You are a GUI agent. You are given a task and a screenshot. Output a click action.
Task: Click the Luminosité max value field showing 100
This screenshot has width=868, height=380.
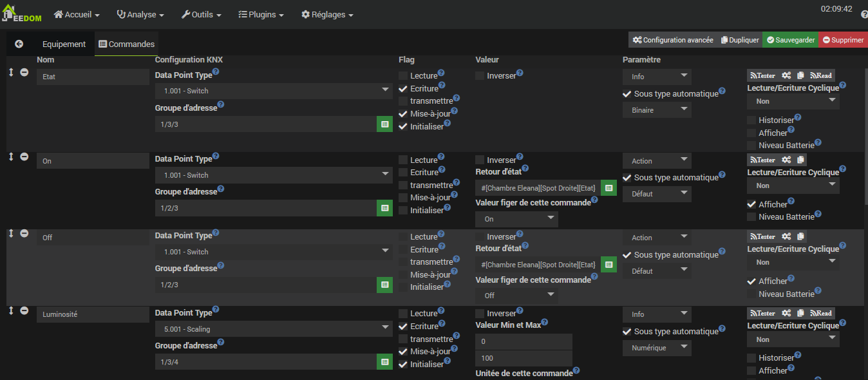point(523,358)
